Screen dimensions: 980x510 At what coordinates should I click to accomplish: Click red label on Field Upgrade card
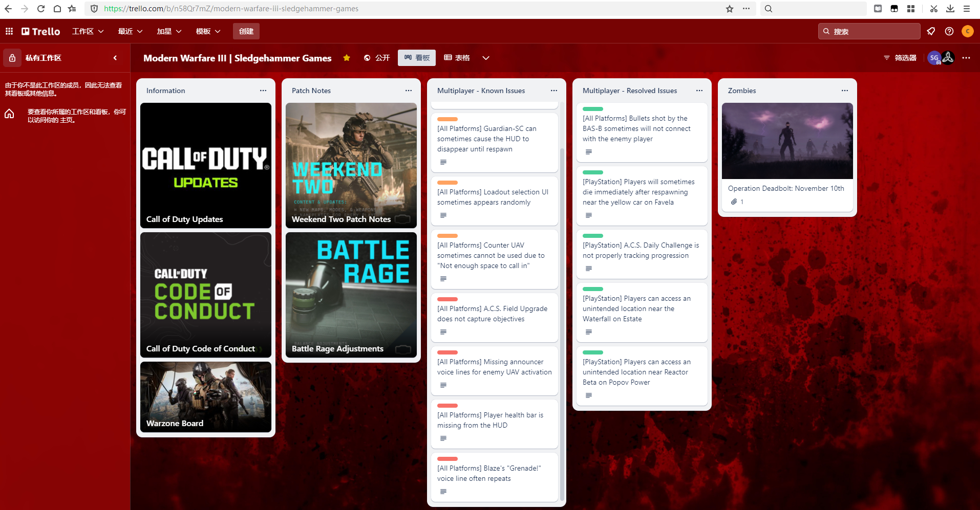pyautogui.click(x=448, y=299)
